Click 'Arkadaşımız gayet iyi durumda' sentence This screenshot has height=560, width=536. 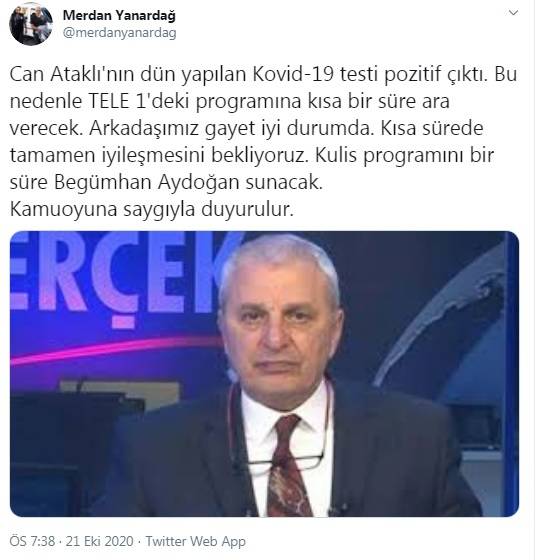pyautogui.click(x=230, y=129)
